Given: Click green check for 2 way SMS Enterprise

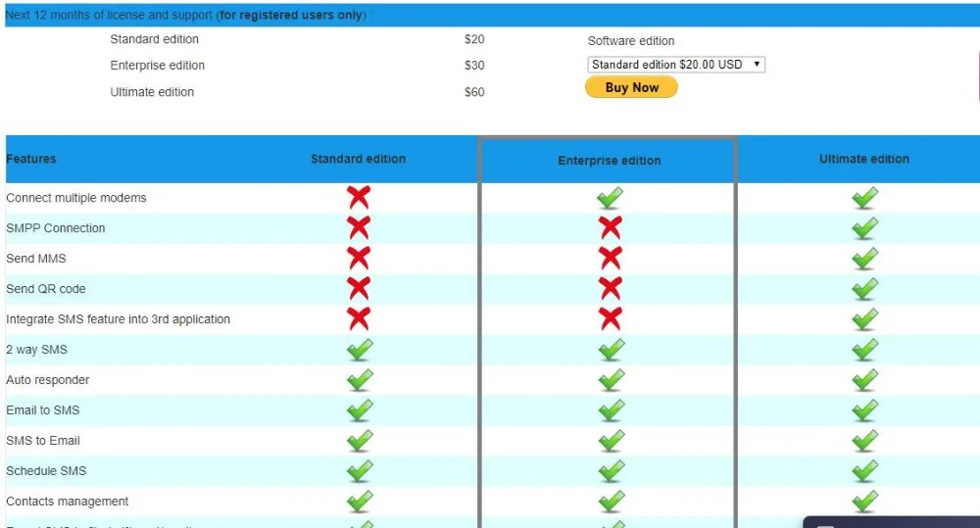Looking at the screenshot, I should pos(612,350).
